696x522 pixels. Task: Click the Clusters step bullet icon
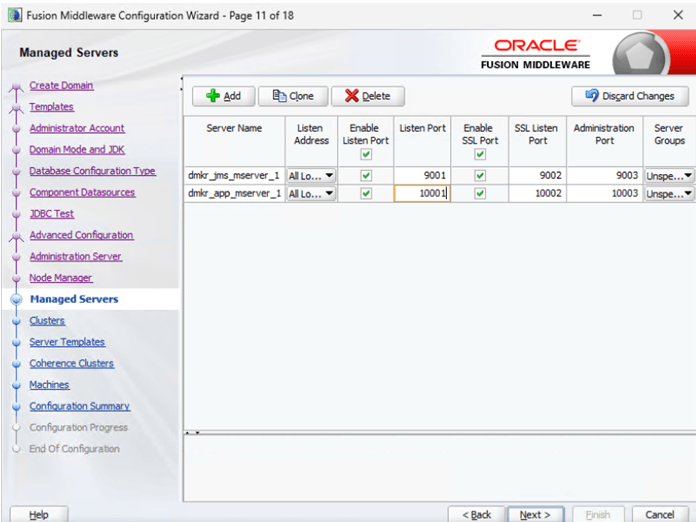tap(16, 321)
